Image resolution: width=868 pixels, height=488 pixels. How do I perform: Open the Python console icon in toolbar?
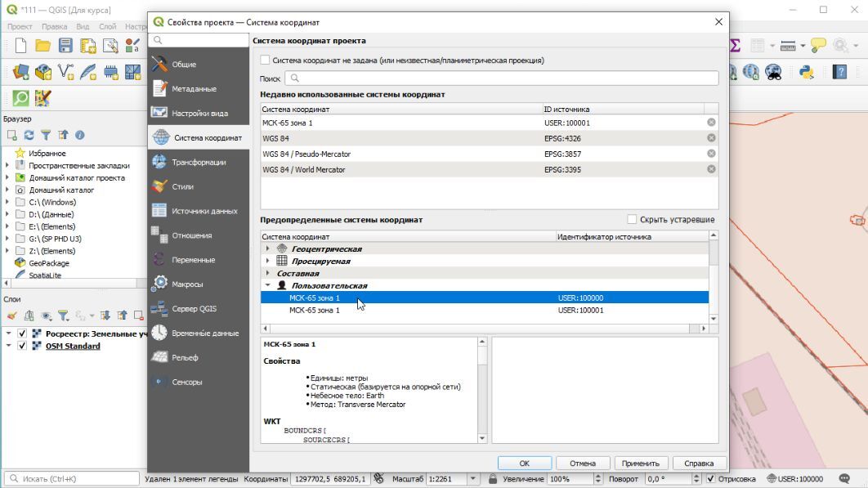click(807, 72)
